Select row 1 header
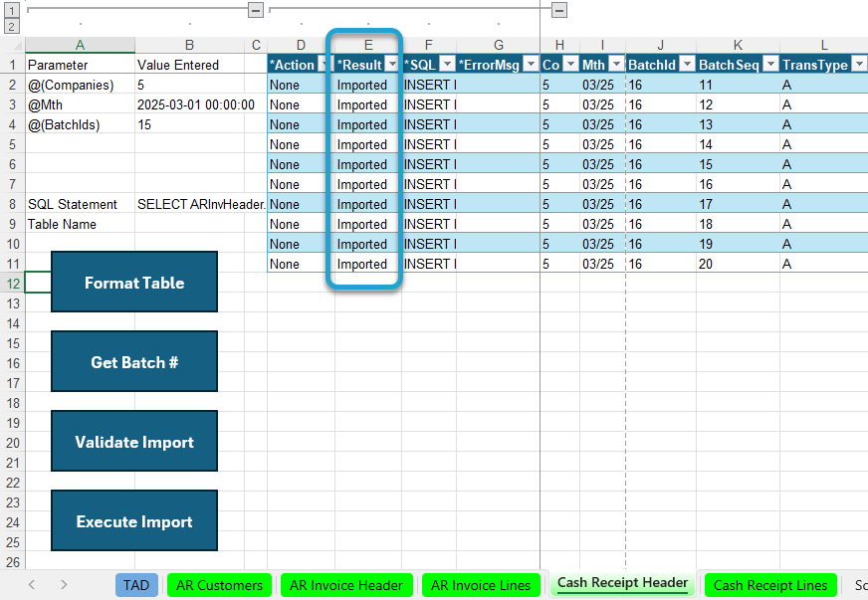The height and width of the screenshot is (600, 868). 13,65
